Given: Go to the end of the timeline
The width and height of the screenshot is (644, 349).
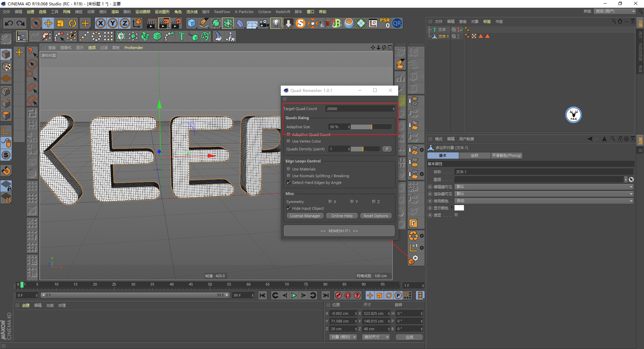Looking at the screenshot, I should [325, 295].
